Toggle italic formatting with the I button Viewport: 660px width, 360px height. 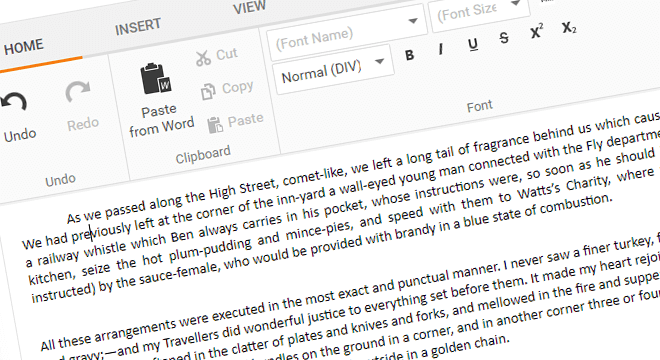tap(441, 49)
